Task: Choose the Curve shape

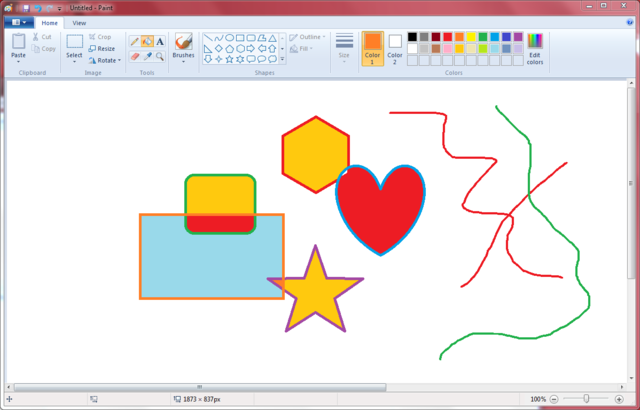Action: coord(219,38)
